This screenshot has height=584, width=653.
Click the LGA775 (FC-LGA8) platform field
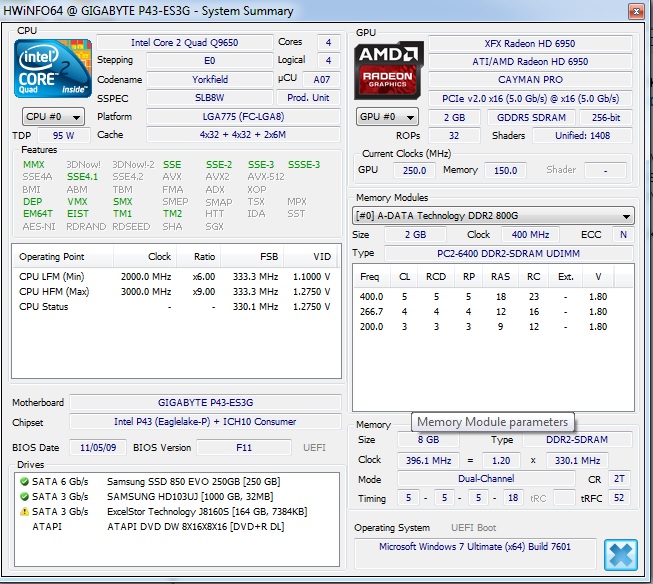[x=243, y=116]
